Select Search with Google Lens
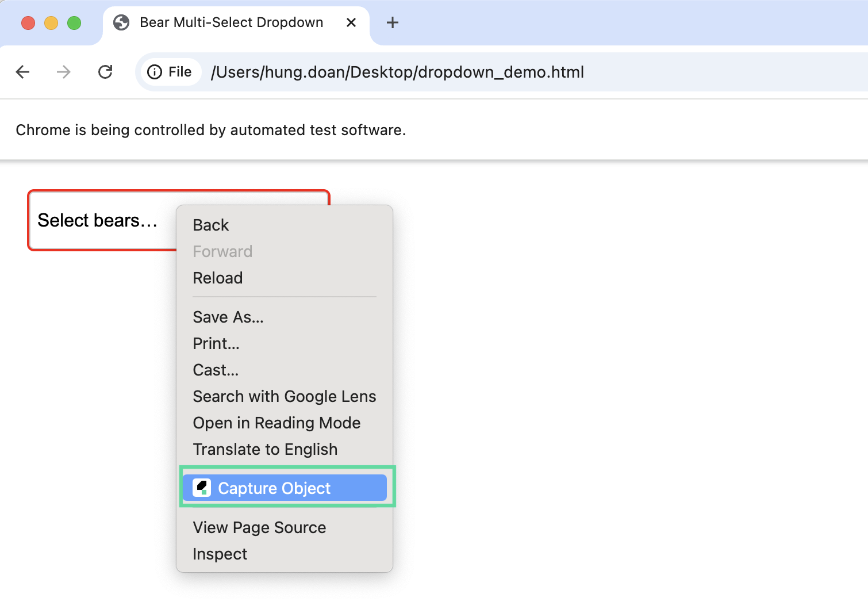The height and width of the screenshot is (613, 868). pos(284,396)
